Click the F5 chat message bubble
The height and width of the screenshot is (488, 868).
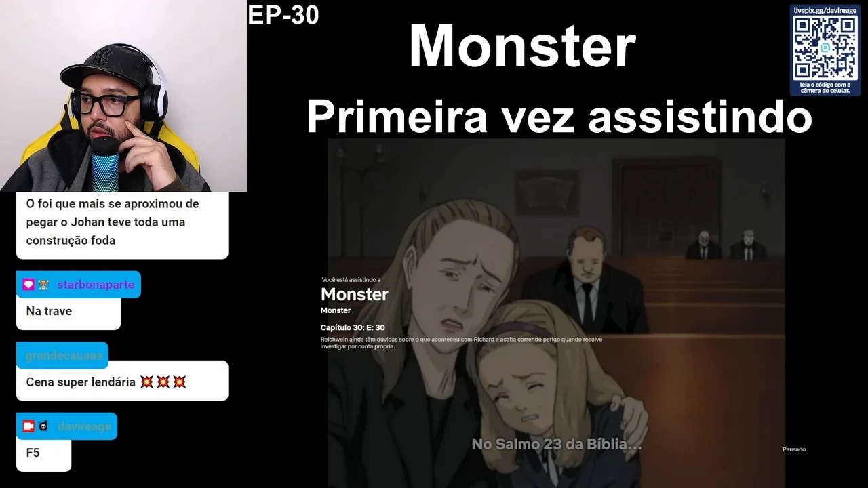[x=43, y=453]
